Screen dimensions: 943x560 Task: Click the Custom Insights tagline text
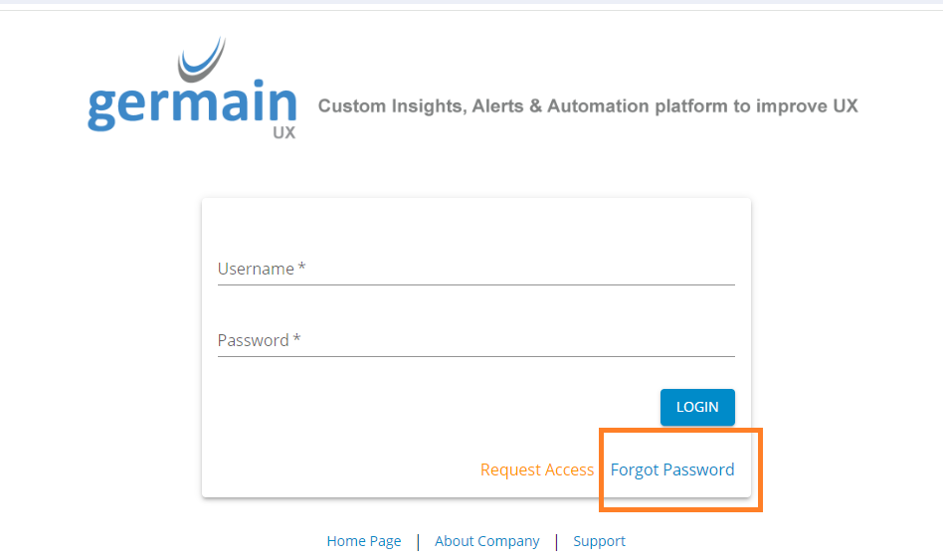588,105
